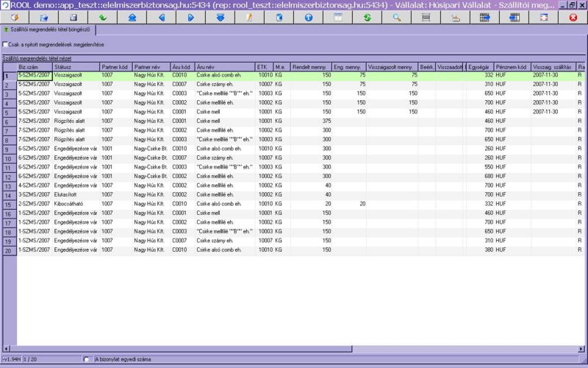Toggle 'Csak a nyitott megrendelések megjelenítése' checkbox
This screenshot has width=588, height=368.
(x=5, y=45)
